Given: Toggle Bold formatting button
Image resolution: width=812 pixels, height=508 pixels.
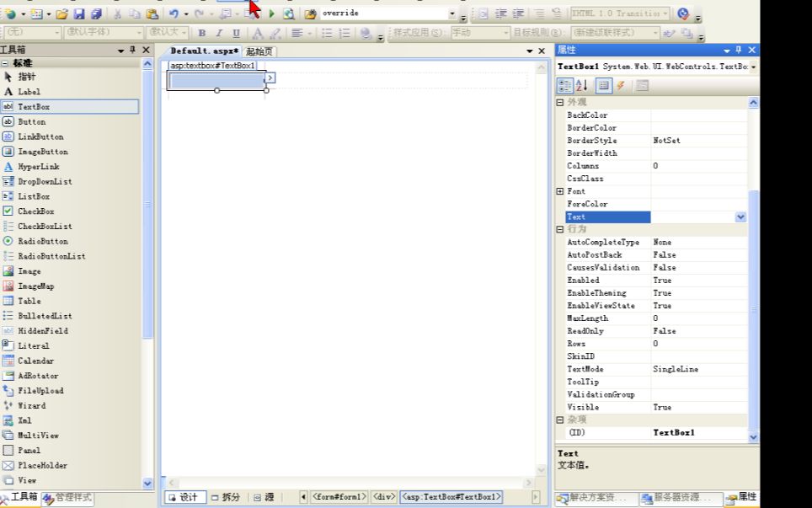Looking at the screenshot, I should tap(202, 33).
